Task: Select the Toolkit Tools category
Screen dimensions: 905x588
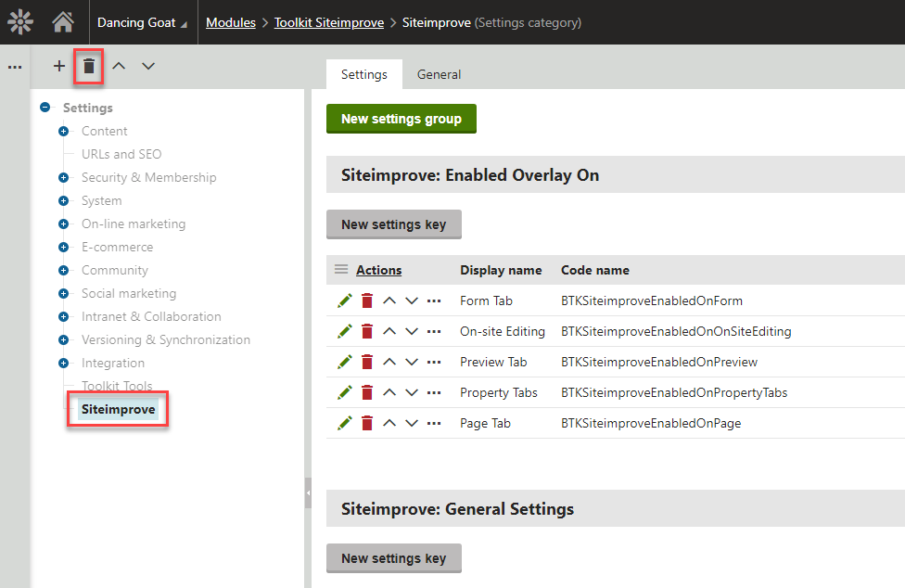Action: (x=117, y=386)
